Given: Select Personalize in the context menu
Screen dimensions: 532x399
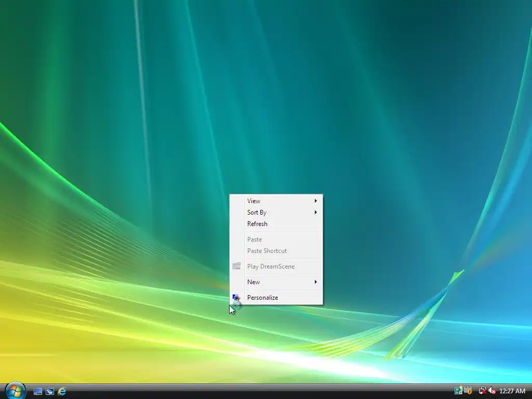Looking at the screenshot, I should (x=276, y=298).
